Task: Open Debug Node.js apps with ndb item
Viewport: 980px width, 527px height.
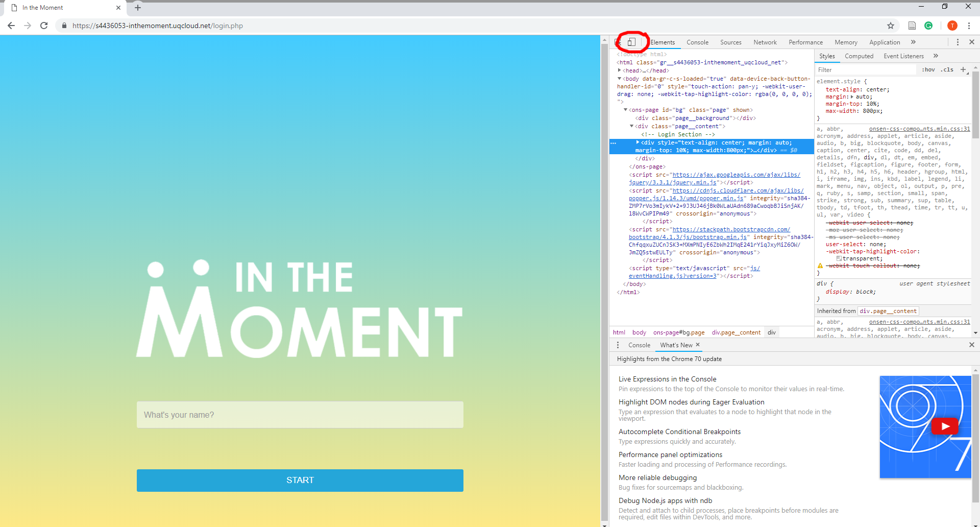Action: (x=665, y=500)
